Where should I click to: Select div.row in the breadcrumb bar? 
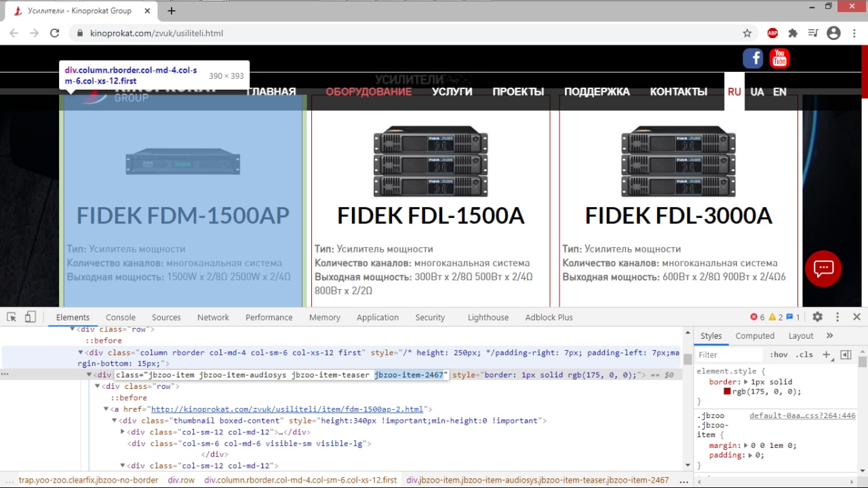click(x=181, y=480)
